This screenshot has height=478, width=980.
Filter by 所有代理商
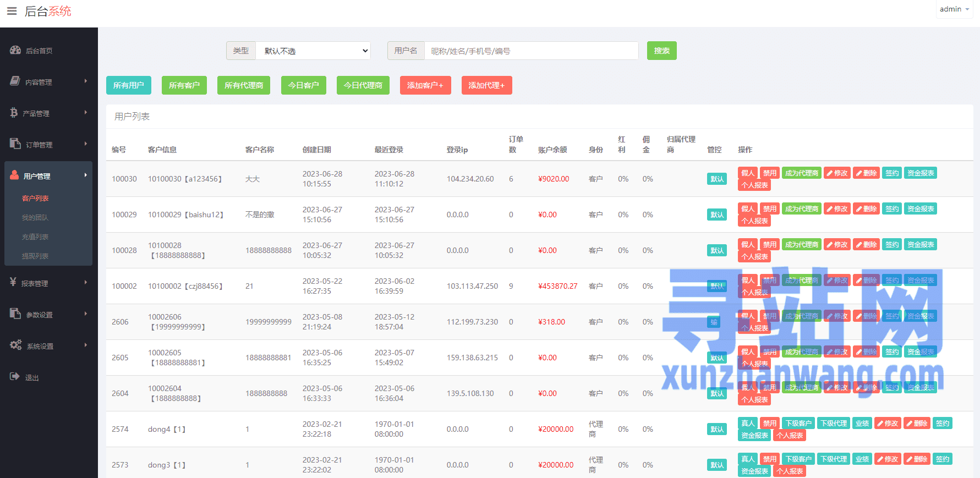tap(244, 85)
